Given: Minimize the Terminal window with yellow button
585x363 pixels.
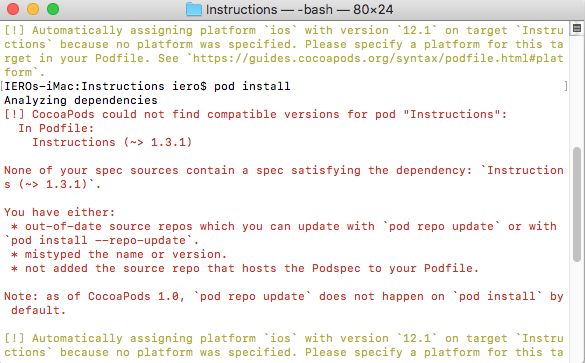Looking at the screenshot, I should point(33,9).
